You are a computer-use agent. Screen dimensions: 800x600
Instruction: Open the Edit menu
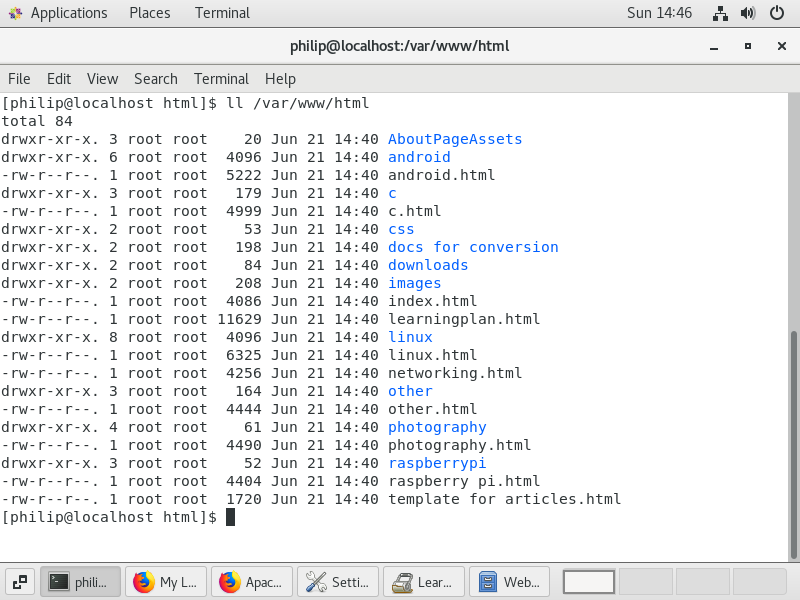pos(59,79)
